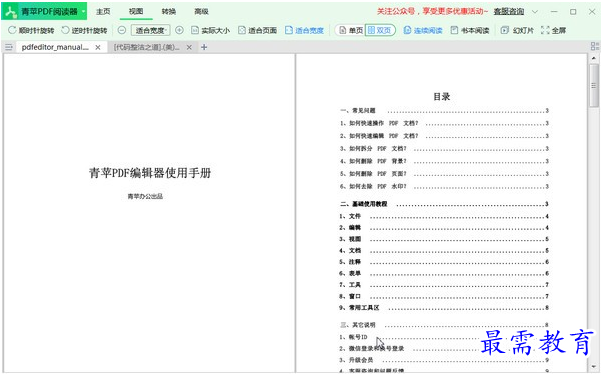Click the 4、文档 contents entry
The width and height of the screenshot is (602, 374).
[x=444, y=250]
